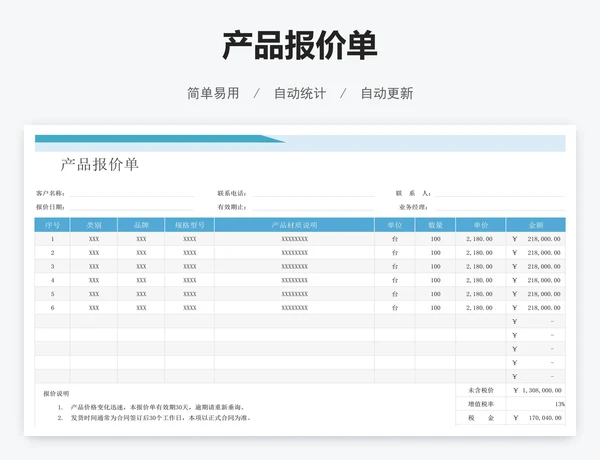
Task: Click the 218,000.00 amount in row 2
Action: (536, 253)
